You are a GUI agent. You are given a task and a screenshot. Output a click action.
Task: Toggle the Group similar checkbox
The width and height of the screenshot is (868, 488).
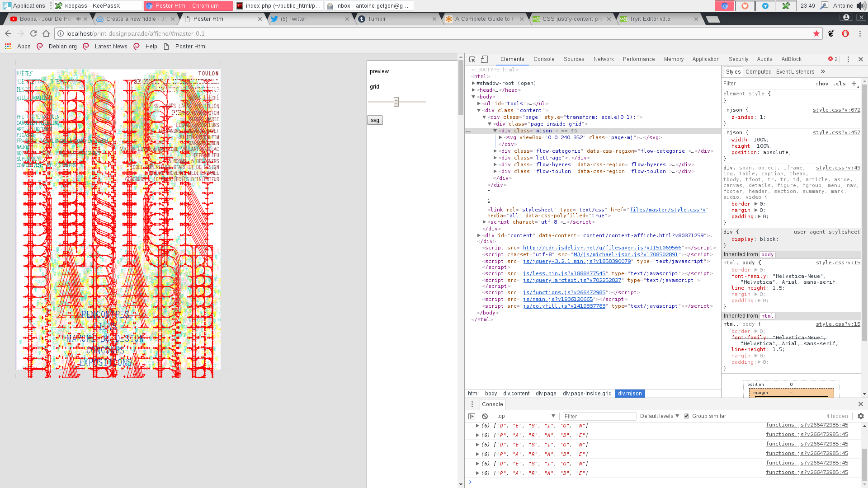pyautogui.click(x=686, y=416)
